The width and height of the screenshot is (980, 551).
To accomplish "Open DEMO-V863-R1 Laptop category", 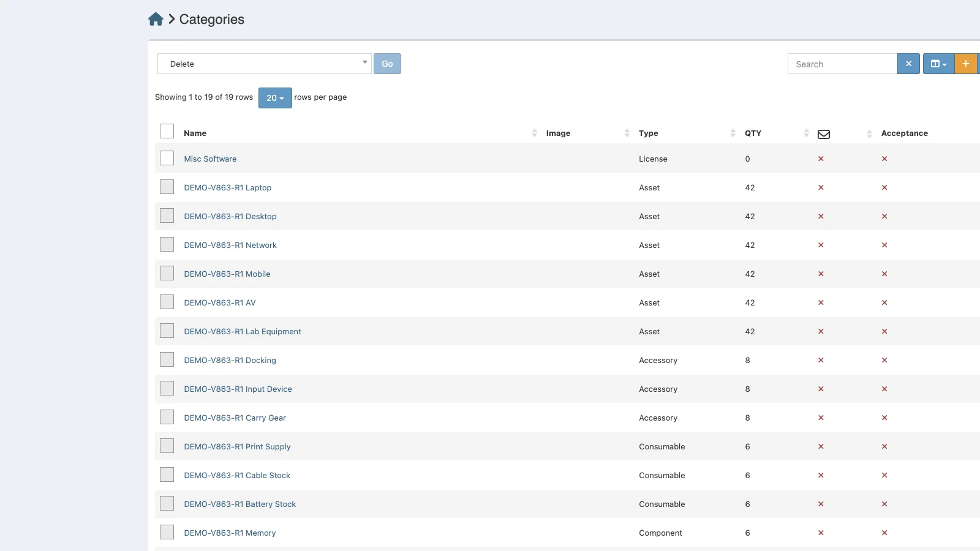I will click(228, 187).
